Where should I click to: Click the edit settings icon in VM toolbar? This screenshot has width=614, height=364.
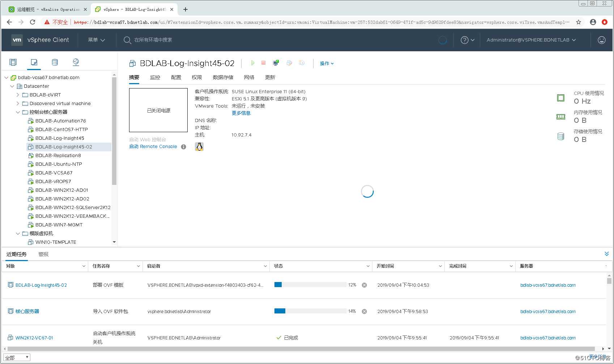coord(289,63)
